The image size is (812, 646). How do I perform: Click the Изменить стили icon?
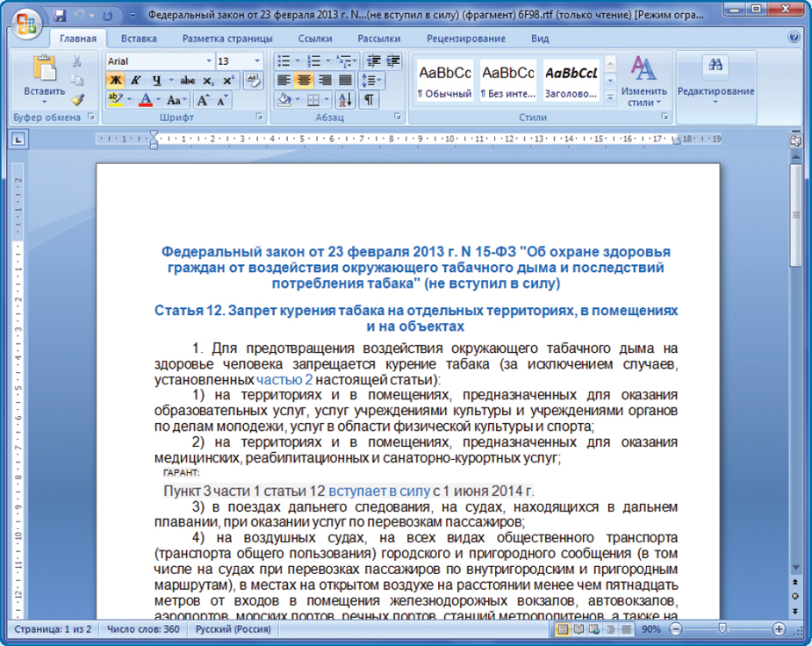643,81
